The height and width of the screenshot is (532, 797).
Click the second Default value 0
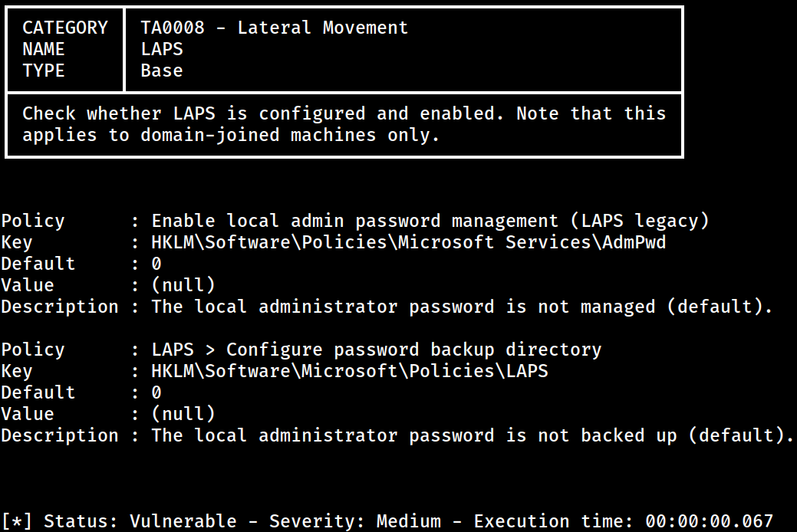[x=156, y=392]
